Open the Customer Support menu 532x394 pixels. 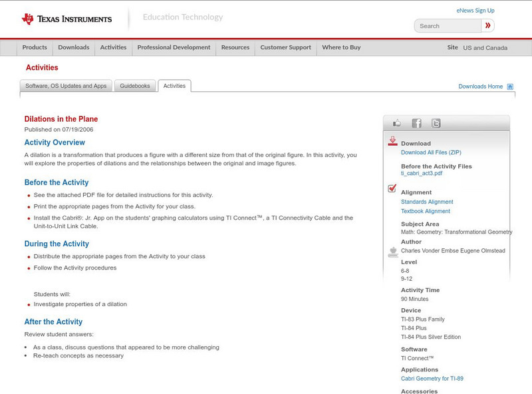coord(286,47)
